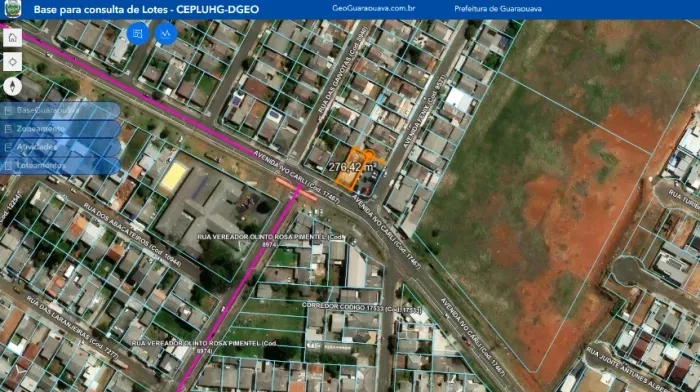This screenshot has height=392, width=700.
Task: Click the Corredor Codigo 17533 label
Action: (x=362, y=307)
